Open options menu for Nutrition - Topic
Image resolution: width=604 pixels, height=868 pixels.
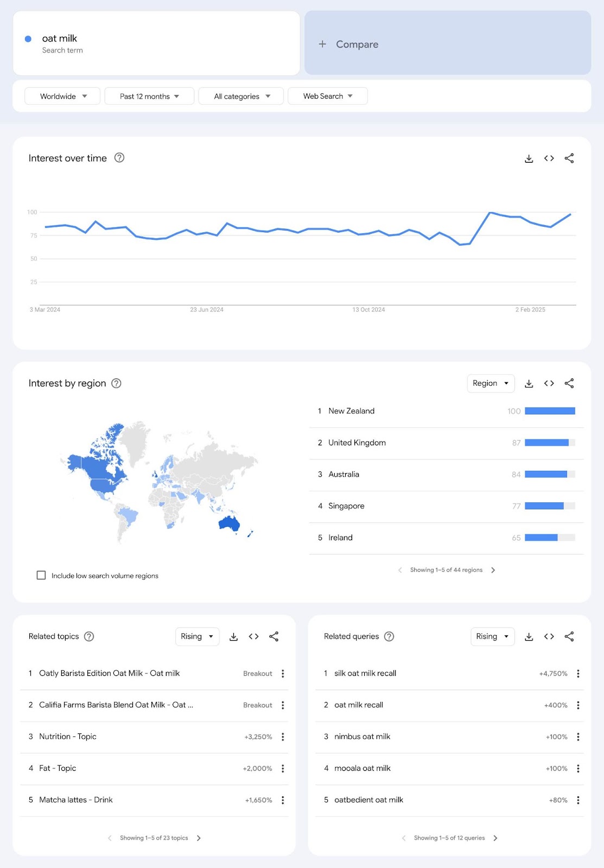pos(283,737)
